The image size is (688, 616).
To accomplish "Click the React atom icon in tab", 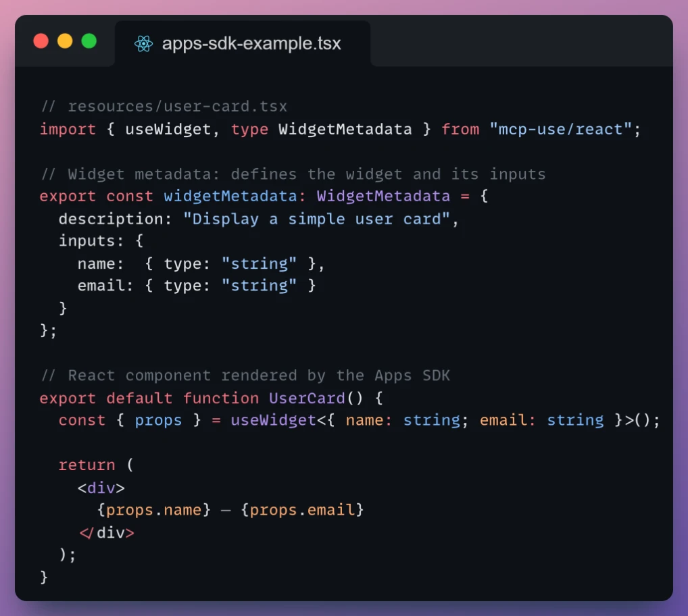I will click(143, 43).
